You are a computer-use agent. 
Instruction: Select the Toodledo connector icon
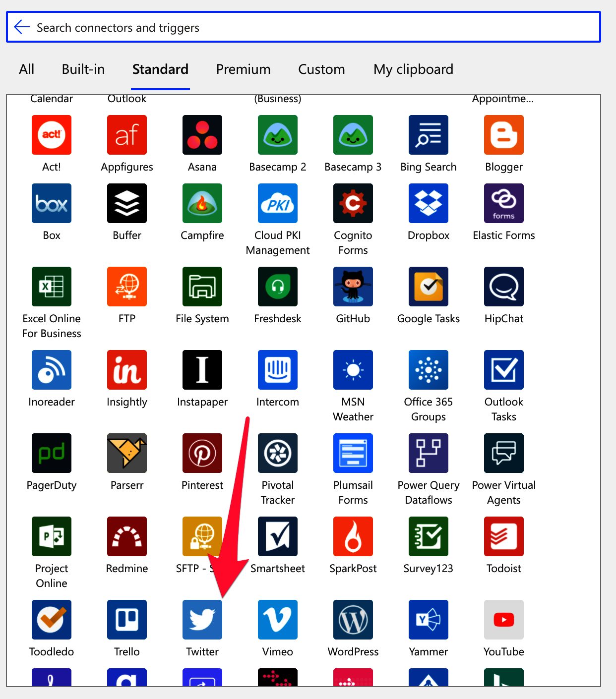click(52, 620)
